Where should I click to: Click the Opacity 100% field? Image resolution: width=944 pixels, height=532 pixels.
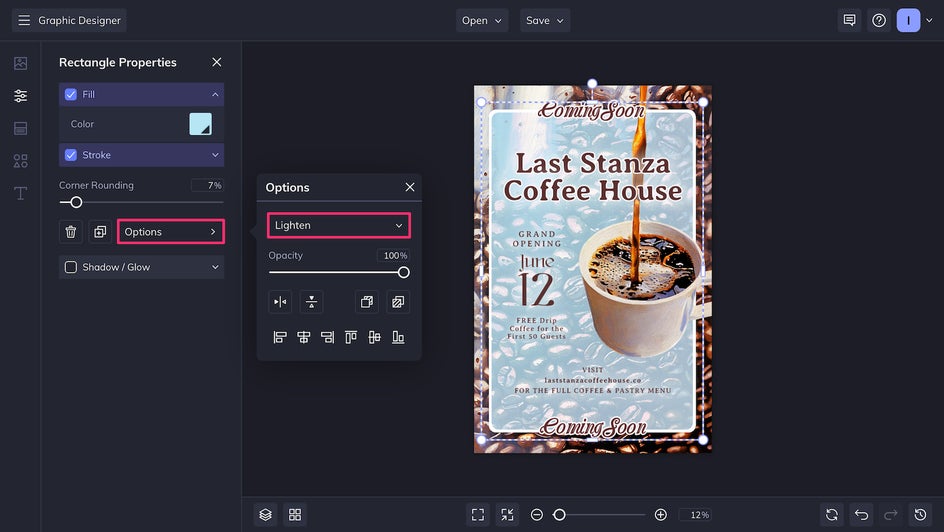[393, 256]
